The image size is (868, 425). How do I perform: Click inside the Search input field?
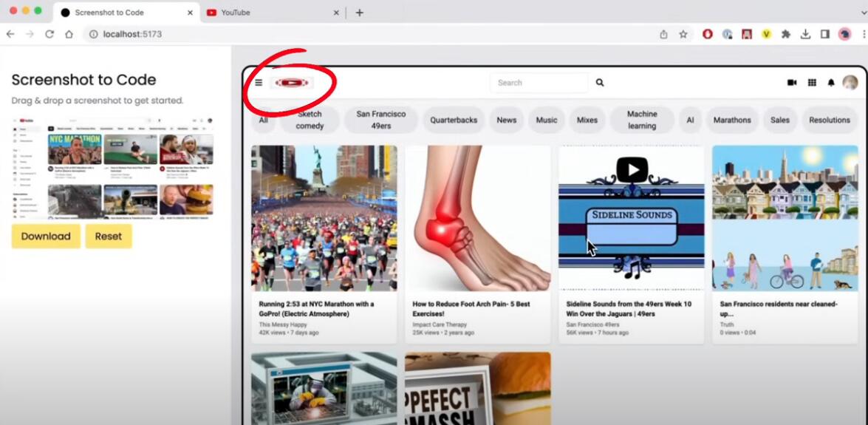(x=538, y=83)
